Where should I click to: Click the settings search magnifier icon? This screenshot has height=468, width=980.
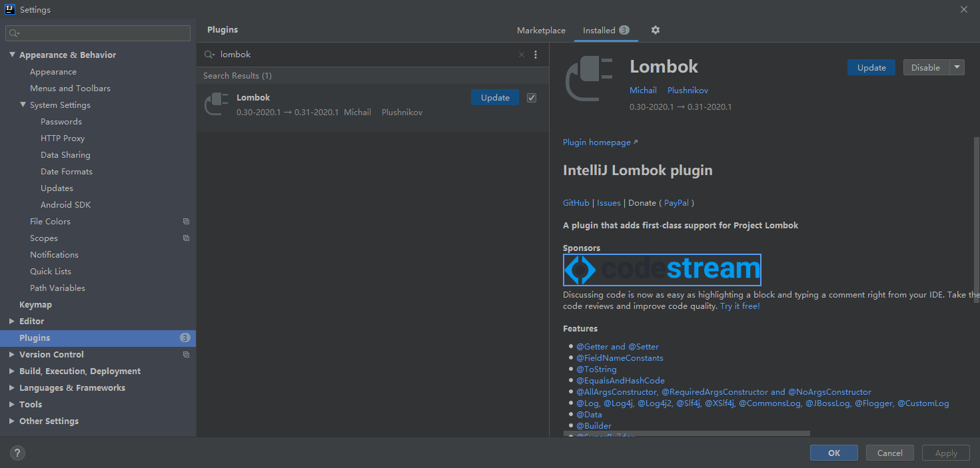[x=15, y=33]
